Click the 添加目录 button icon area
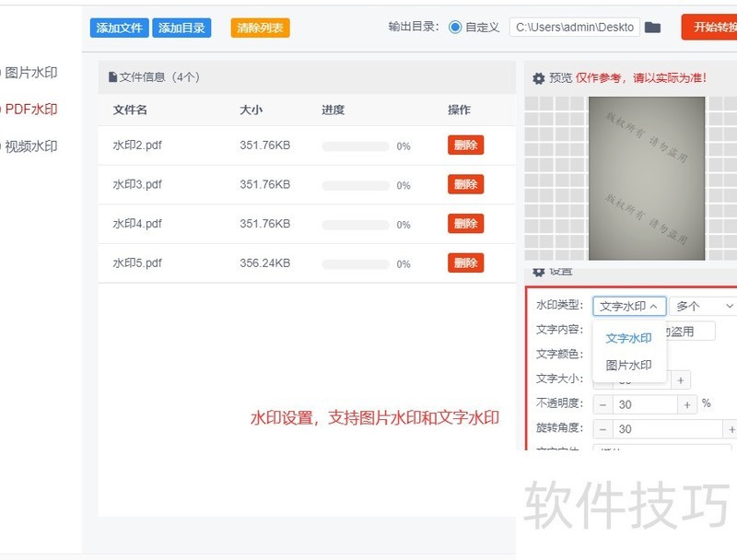The width and height of the screenshot is (737, 560). (182, 28)
